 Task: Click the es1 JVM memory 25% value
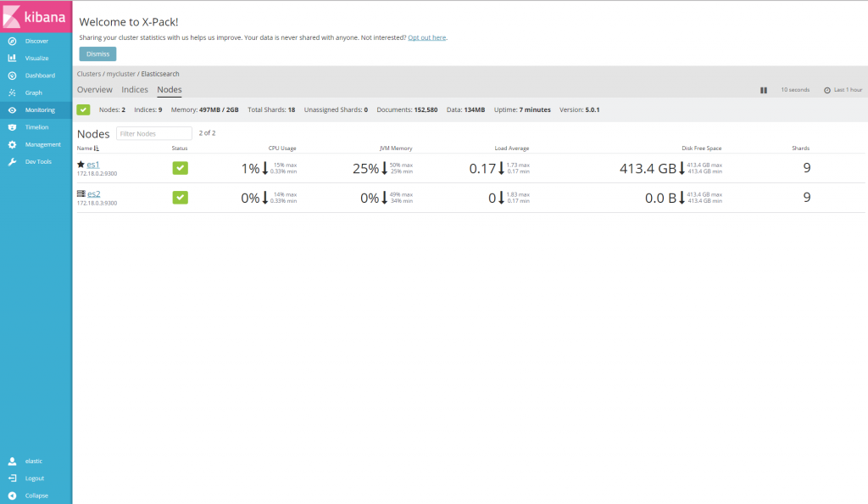[366, 168]
